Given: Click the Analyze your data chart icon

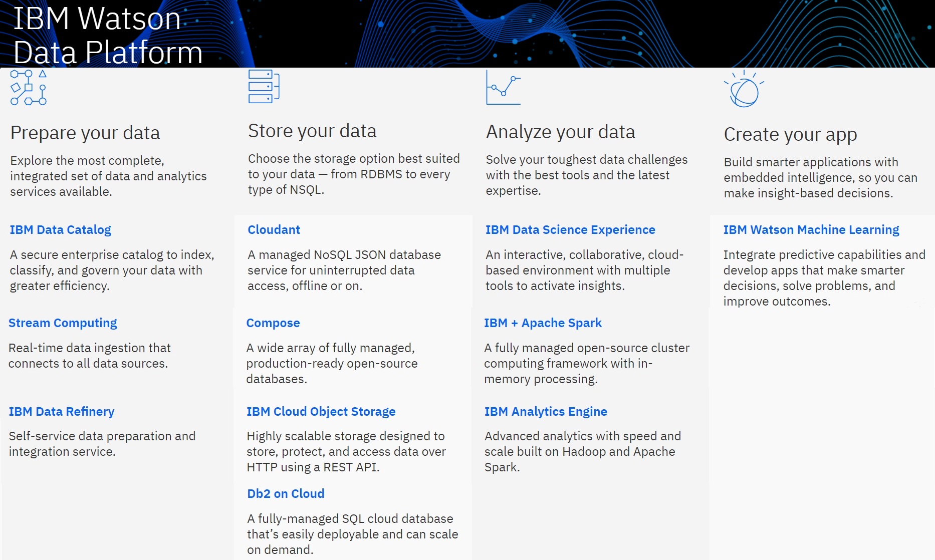Looking at the screenshot, I should pyautogui.click(x=503, y=89).
